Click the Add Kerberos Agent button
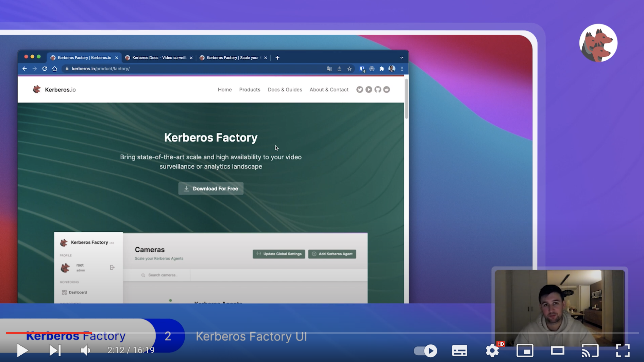 (332, 254)
